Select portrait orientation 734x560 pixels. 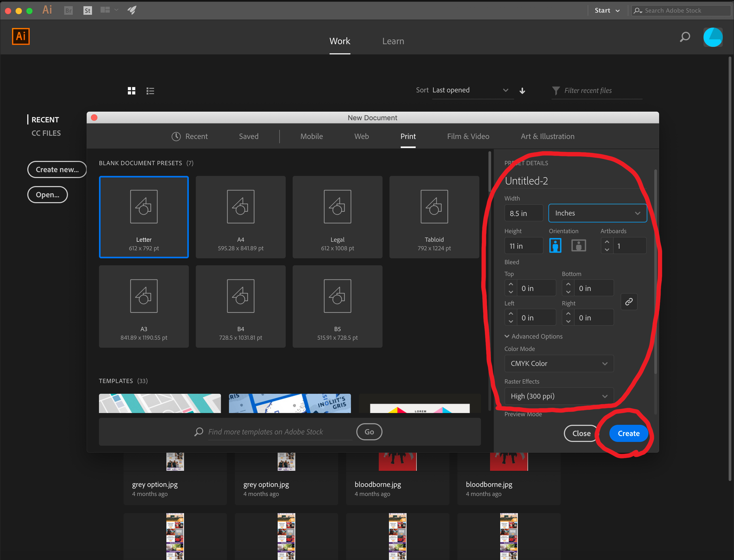tap(555, 245)
